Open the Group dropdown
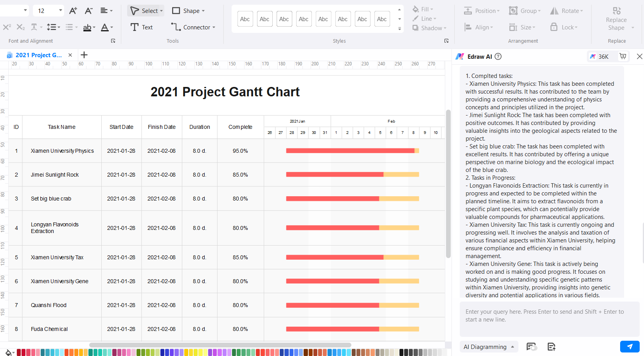The width and height of the screenshot is (644, 356). tap(525, 11)
